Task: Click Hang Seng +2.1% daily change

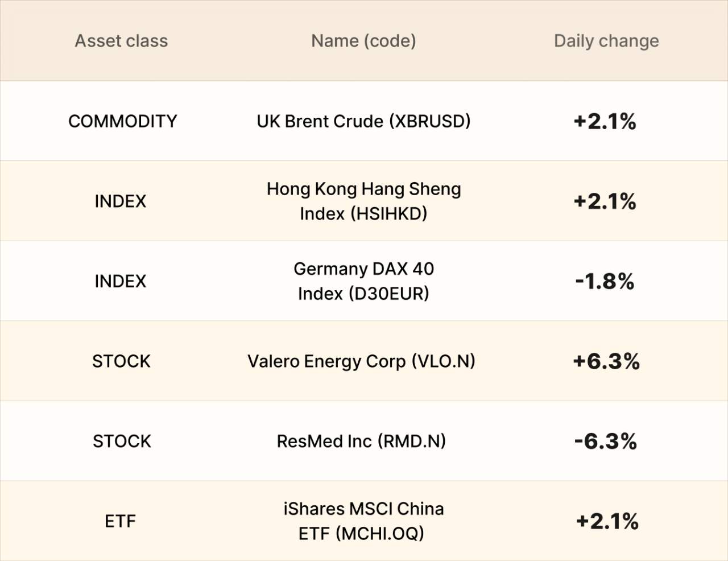Action: 605,201
